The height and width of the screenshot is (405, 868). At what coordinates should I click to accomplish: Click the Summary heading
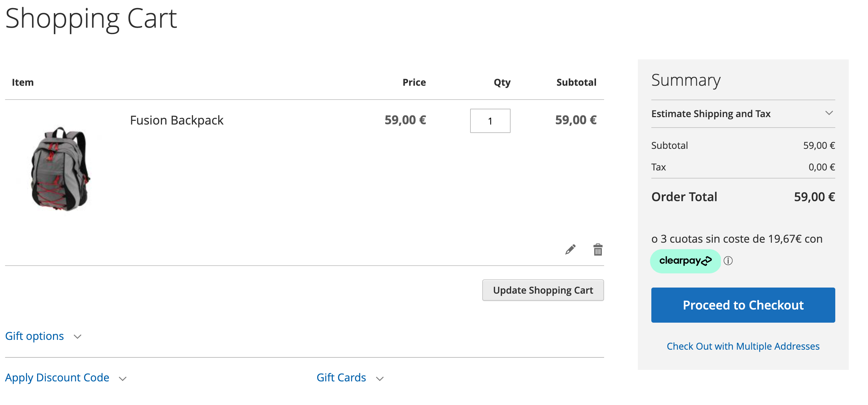click(x=686, y=80)
